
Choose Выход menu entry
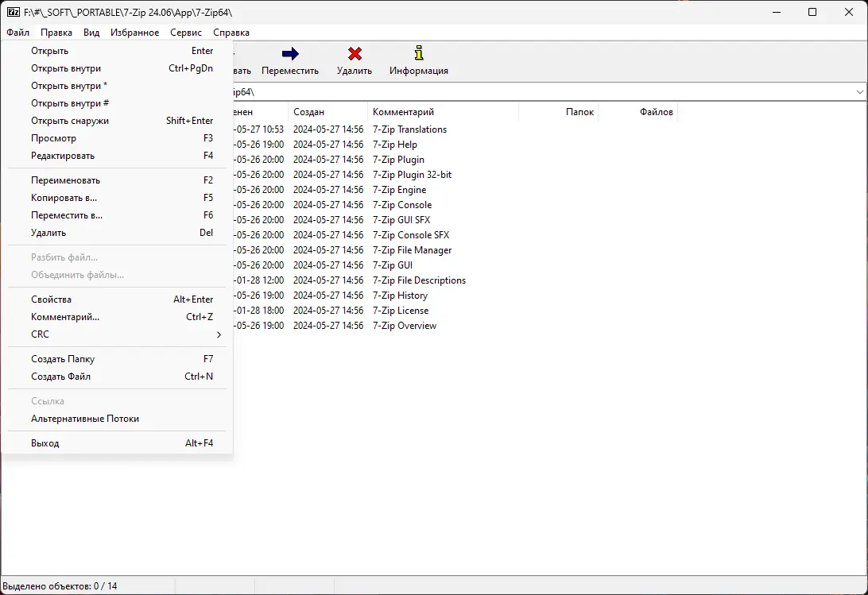[x=118, y=443]
